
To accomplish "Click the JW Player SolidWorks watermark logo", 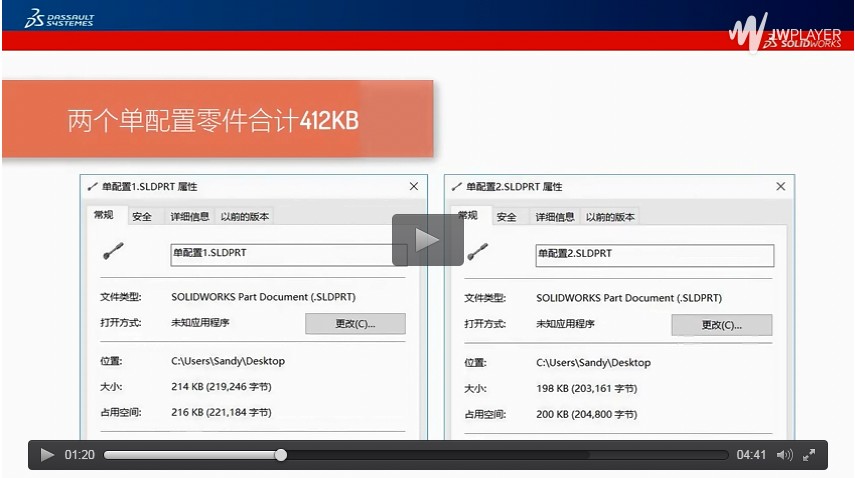I will [784, 32].
